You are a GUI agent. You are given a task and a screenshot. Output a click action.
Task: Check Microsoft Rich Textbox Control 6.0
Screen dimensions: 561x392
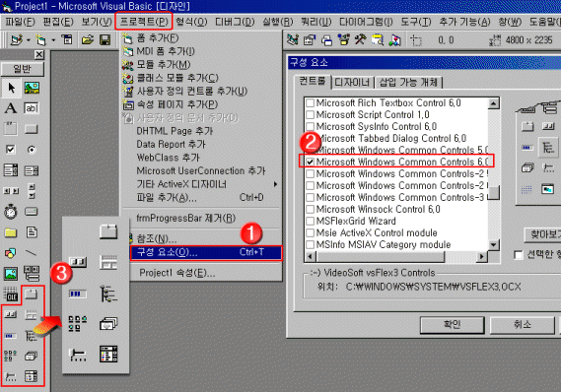[x=311, y=102]
